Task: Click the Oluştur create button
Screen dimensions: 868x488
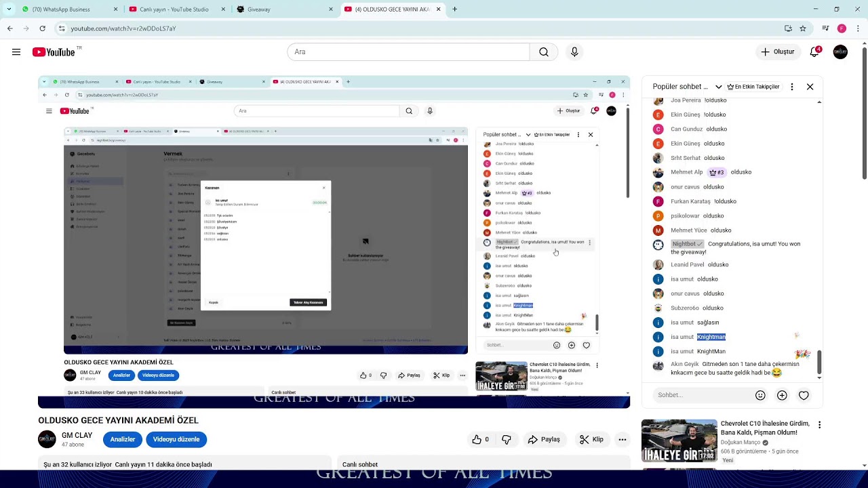Action: tap(777, 52)
